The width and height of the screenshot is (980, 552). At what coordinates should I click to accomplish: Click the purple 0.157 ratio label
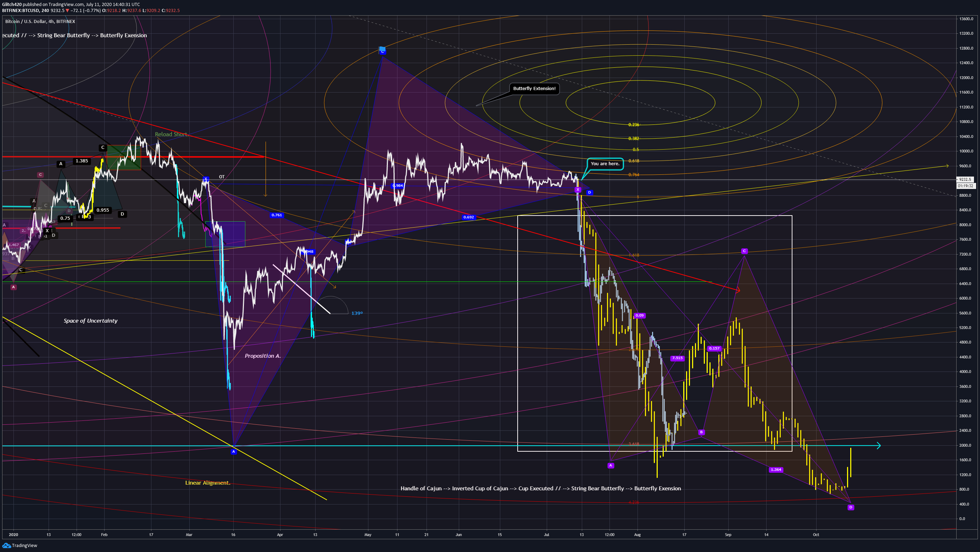point(714,349)
